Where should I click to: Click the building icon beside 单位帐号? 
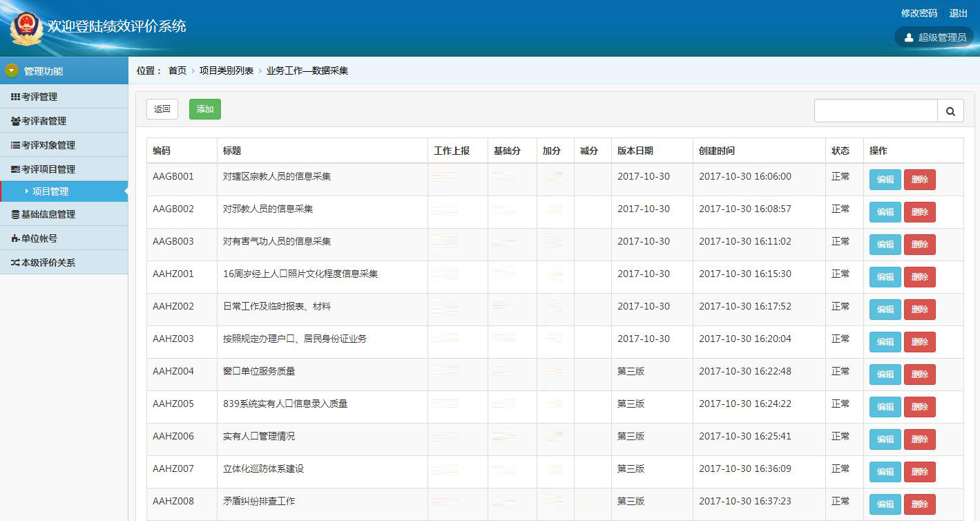click(14, 238)
